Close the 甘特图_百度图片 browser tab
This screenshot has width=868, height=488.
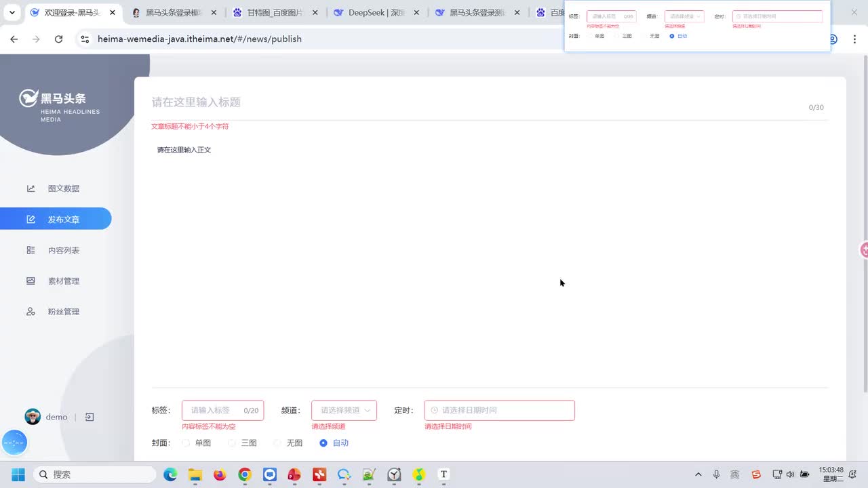(x=315, y=12)
